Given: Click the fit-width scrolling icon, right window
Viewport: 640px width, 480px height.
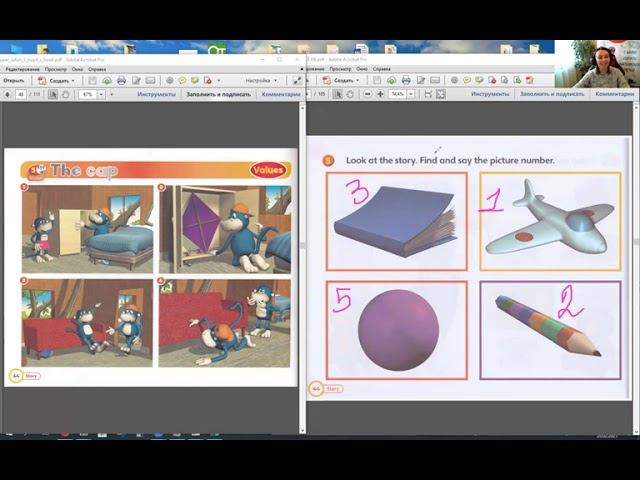Looking at the screenshot, I should tap(428, 94).
